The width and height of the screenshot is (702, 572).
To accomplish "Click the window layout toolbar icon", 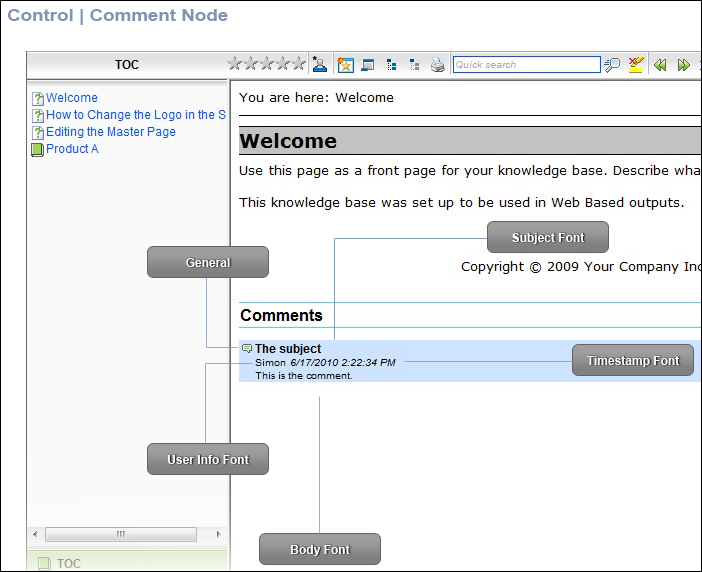I will [x=368, y=65].
